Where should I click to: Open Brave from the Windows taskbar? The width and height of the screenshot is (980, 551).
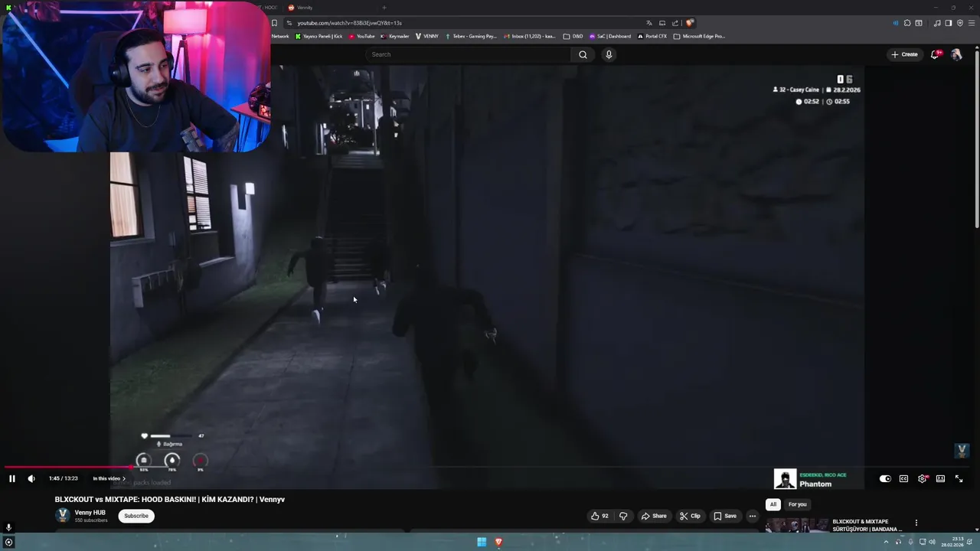point(498,542)
